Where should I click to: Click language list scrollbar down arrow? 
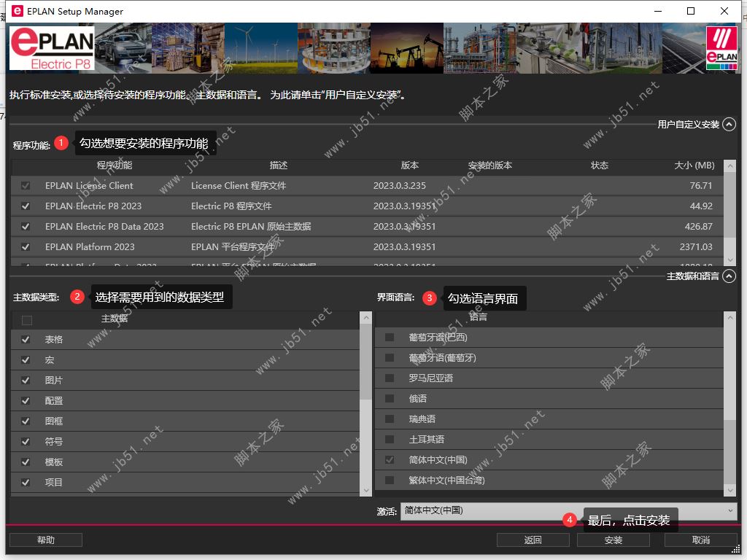tap(729, 490)
